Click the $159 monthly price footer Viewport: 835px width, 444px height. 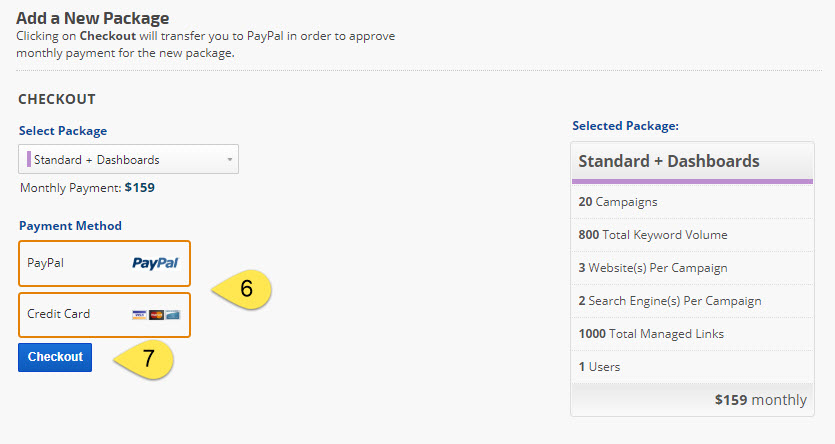click(760, 400)
